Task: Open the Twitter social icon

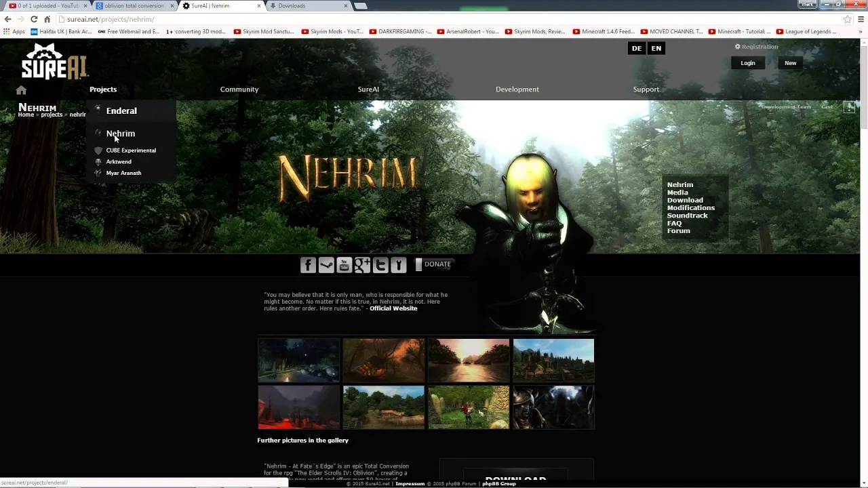Action: click(x=380, y=265)
